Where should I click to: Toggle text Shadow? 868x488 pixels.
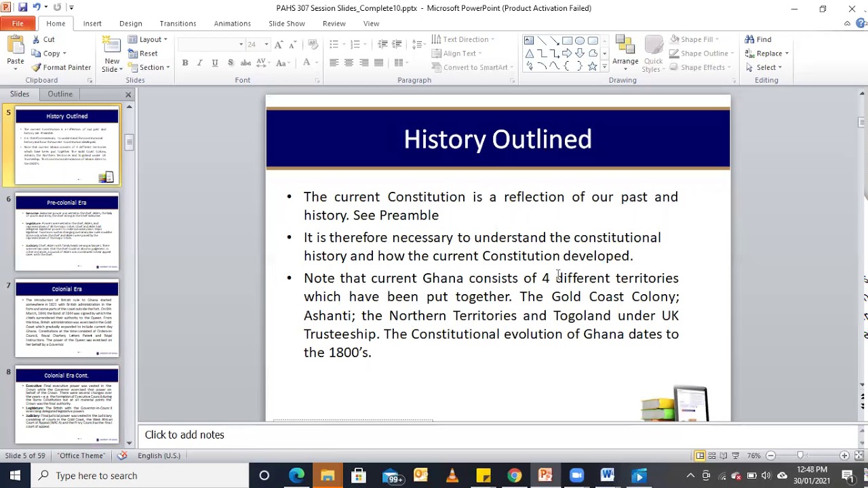[230, 62]
